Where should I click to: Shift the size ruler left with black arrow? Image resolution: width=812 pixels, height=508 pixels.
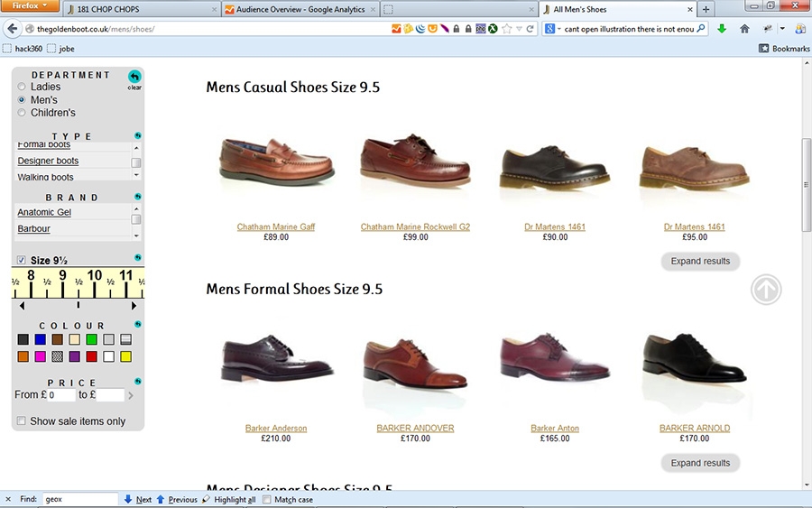point(22,306)
